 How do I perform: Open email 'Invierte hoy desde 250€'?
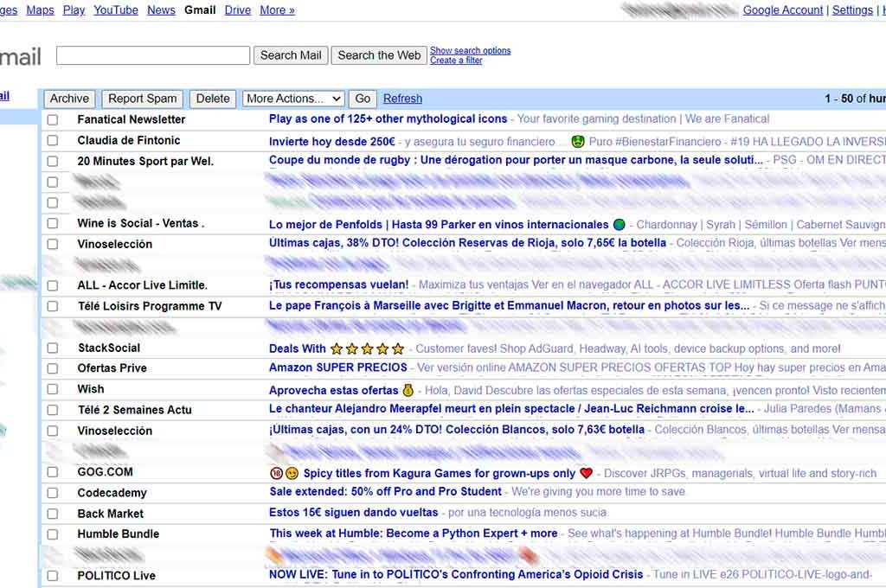(x=331, y=142)
